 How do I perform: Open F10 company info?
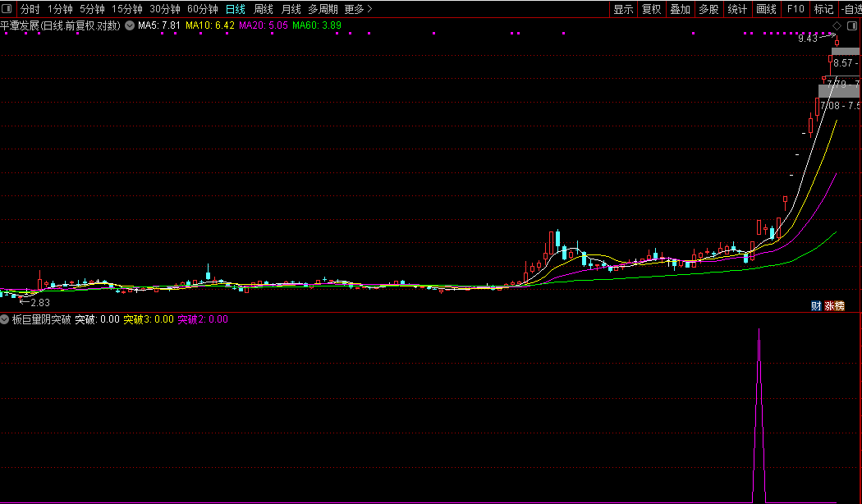pyautogui.click(x=795, y=9)
